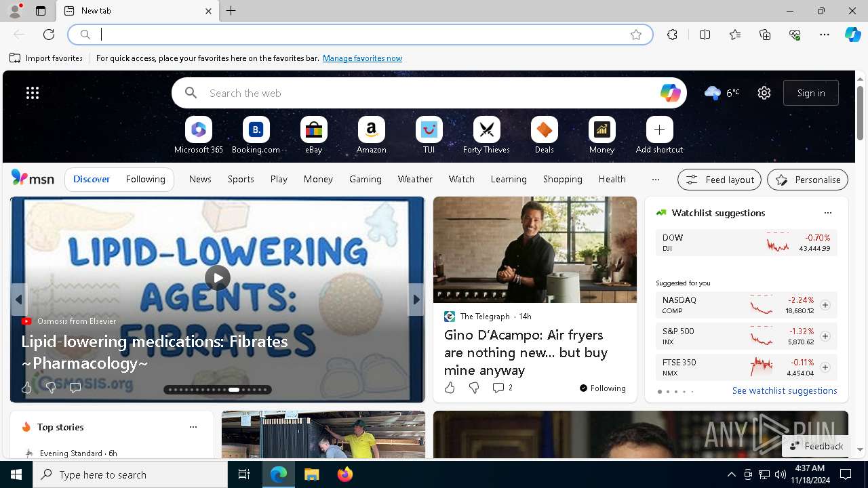Click the DOW stock row
This screenshot has height=488, width=868.
point(746,243)
